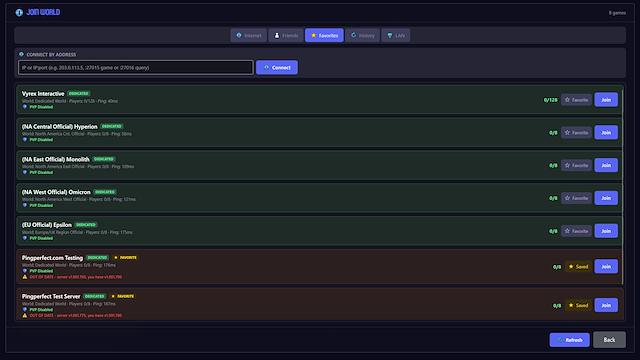Click the out-of-date warning icon for Pingperfect Test Server
The width and height of the screenshot is (640, 360).
coord(25,316)
